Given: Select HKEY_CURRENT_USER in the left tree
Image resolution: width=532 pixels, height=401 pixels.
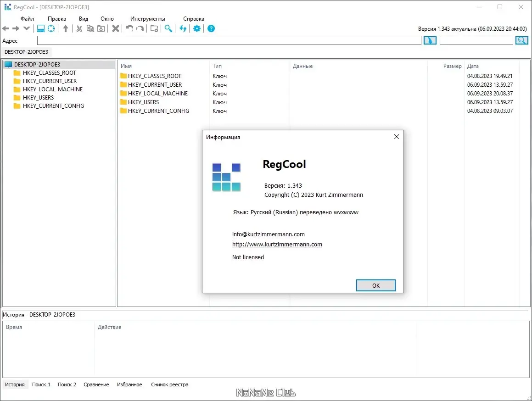Looking at the screenshot, I should tap(50, 81).
